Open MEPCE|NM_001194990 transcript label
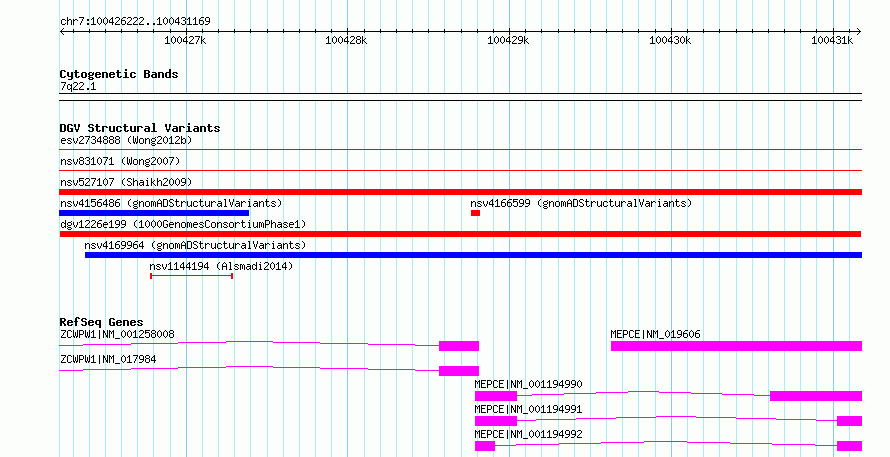The height and width of the screenshot is (457, 890). tap(528, 384)
